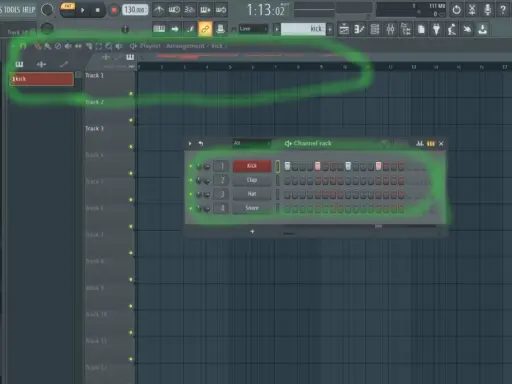The height and width of the screenshot is (384, 512).
Task: Start playback with the Play button
Action: tap(82, 10)
